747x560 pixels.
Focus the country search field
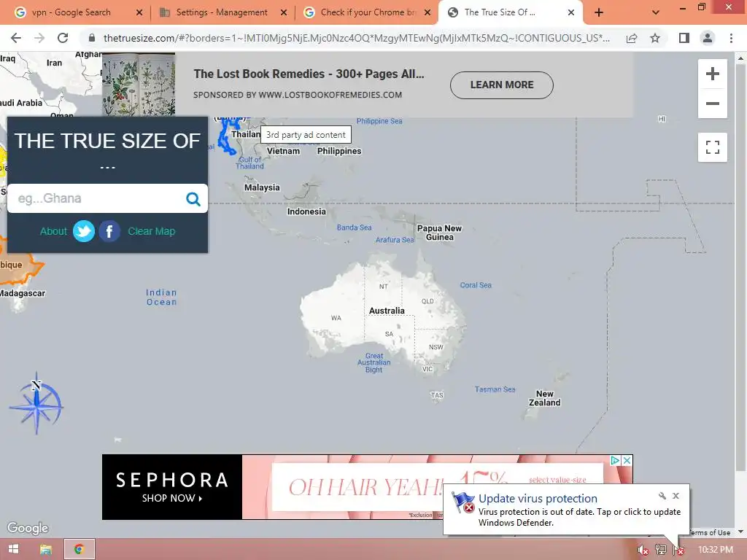[98, 198]
